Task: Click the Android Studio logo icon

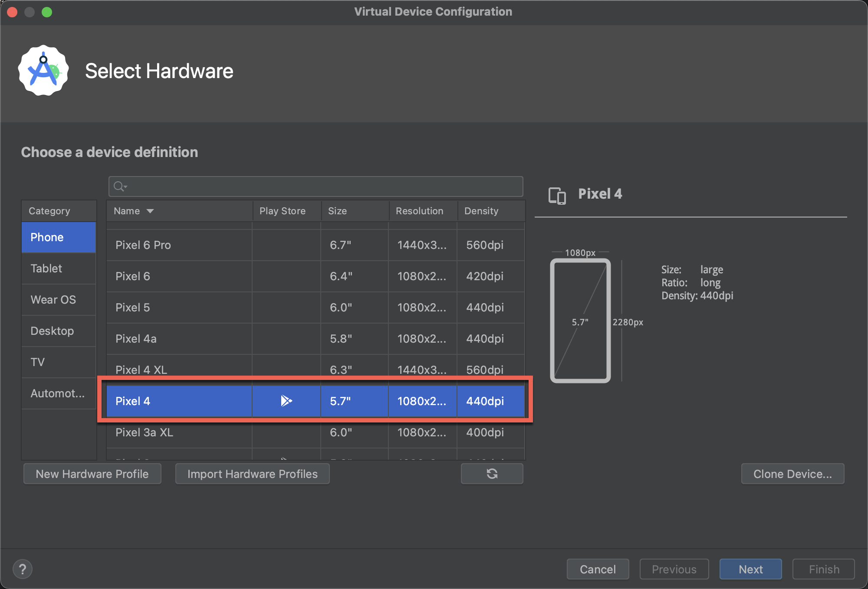Action: pos(43,71)
